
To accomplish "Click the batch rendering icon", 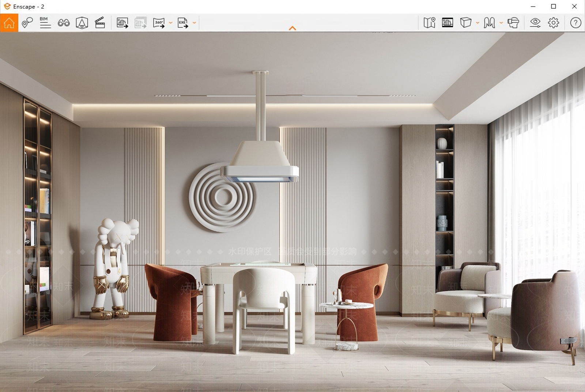I will coord(141,23).
